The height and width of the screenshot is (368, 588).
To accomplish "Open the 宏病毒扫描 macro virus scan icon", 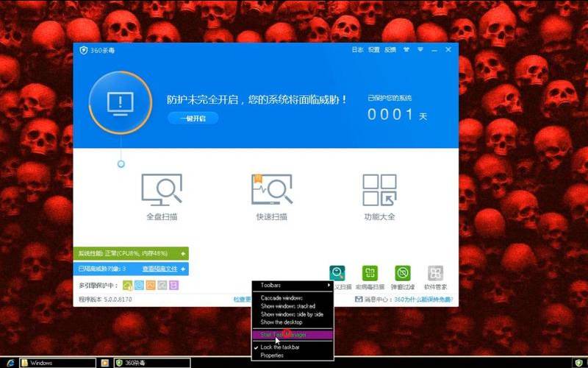I will (x=370, y=273).
